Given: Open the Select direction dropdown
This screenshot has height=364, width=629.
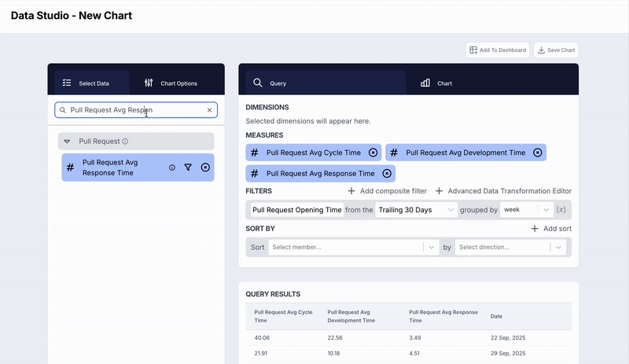Looking at the screenshot, I should click(x=510, y=247).
